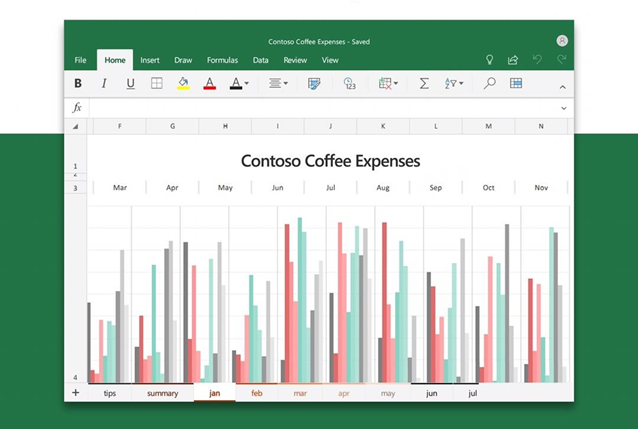
Task: Click the red font color icon
Action: tap(209, 84)
